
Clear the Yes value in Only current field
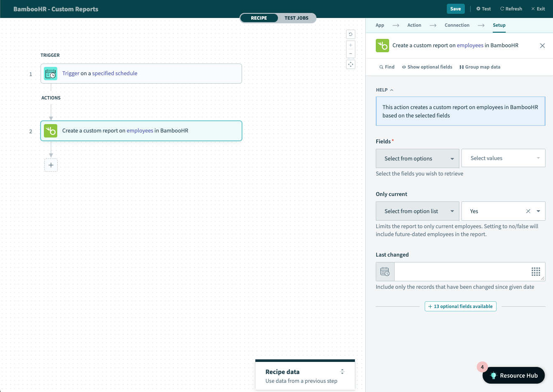coord(528,211)
